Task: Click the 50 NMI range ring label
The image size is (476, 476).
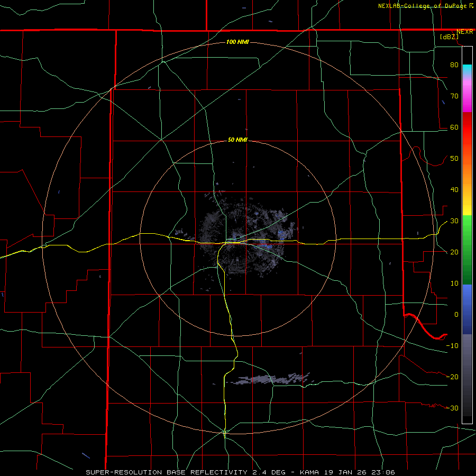Action: (237, 140)
